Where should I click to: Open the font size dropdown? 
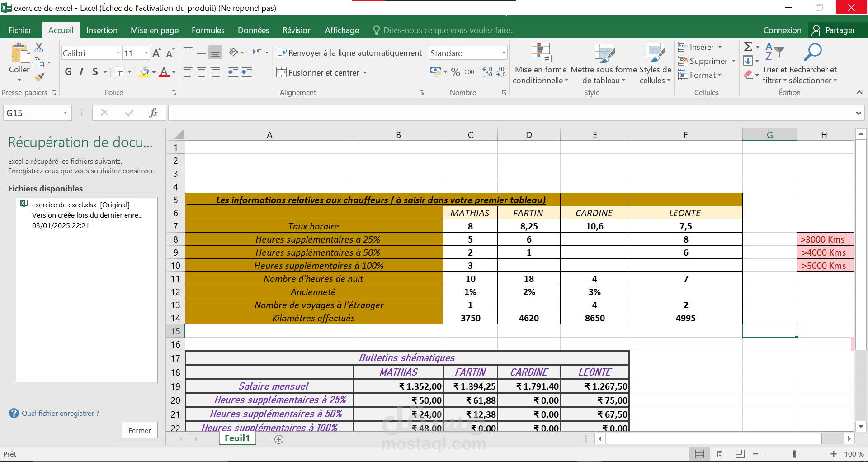[x=146, y=53]
